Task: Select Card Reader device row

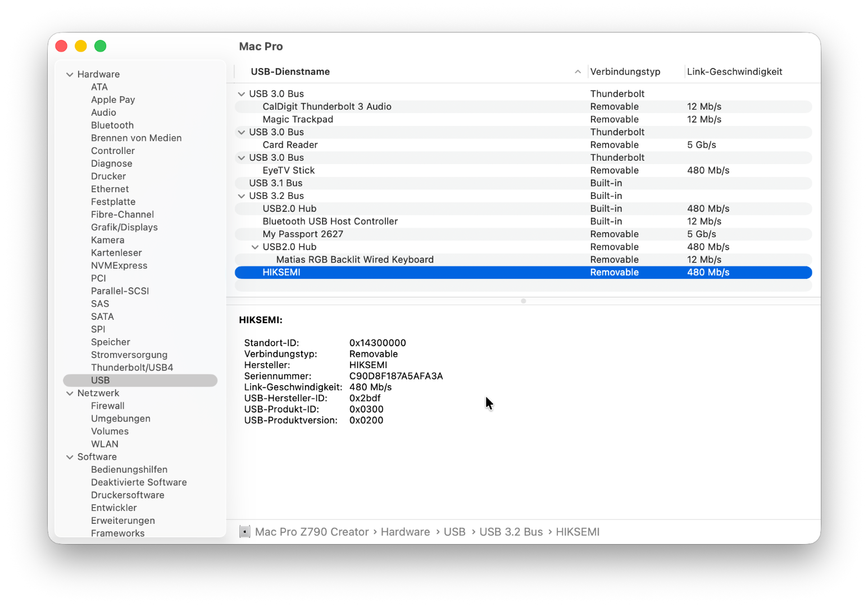Action: [524, 145]
